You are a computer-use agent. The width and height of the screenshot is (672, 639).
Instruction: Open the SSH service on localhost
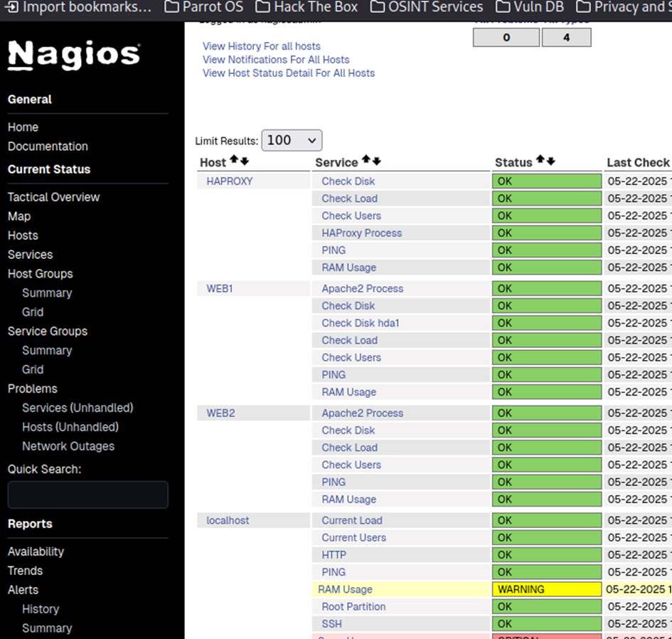point(331,623)
